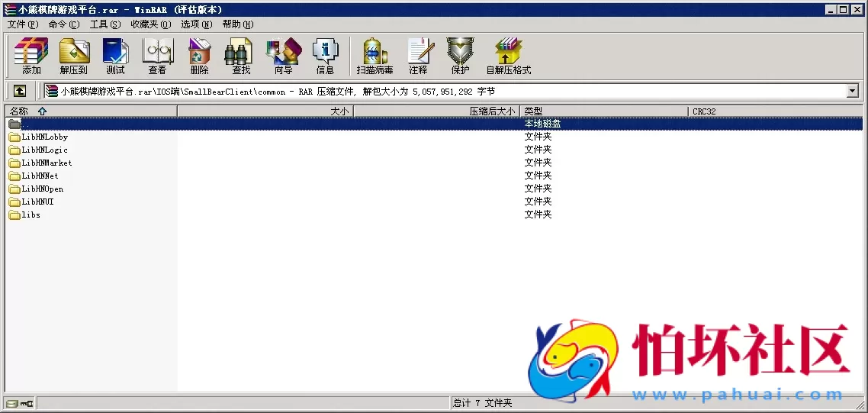868x413 pixels.
Task: Click the 解压到 (Extract To) toolbar icon
Action: 74,56
